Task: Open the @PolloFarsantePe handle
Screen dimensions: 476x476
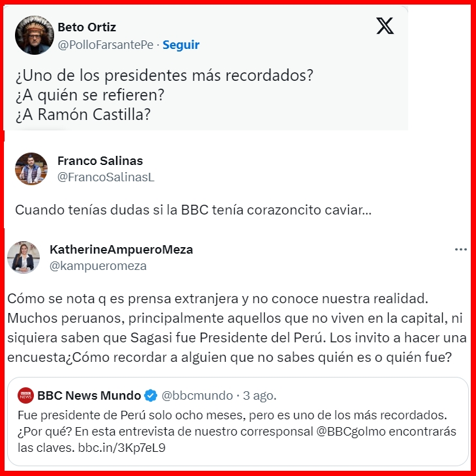Action: click(x=106, y=44)
